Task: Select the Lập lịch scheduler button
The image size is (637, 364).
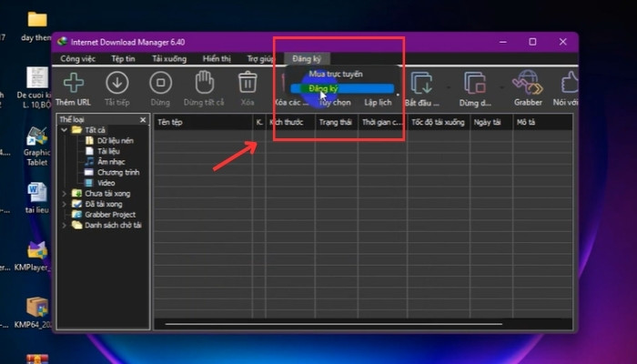Action: pyautogui.click(x=378, y=102)
